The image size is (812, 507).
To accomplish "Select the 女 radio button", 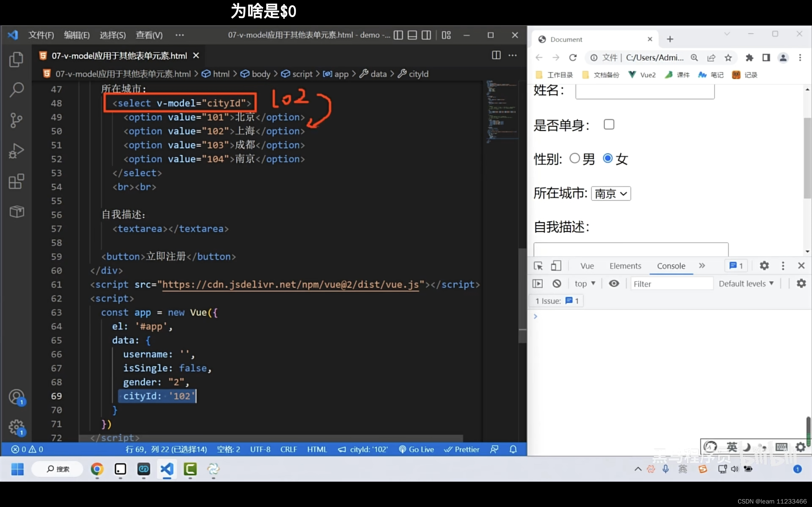I will tap(607, 158).
